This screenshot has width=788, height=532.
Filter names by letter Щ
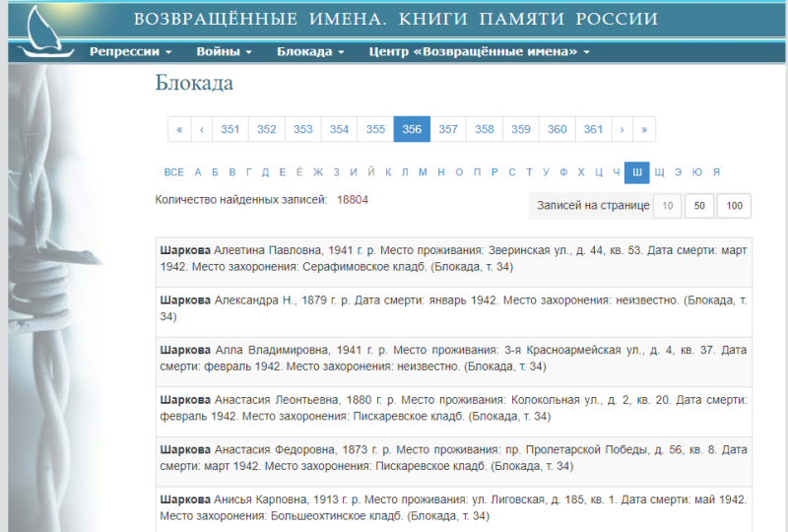point(660,172)
